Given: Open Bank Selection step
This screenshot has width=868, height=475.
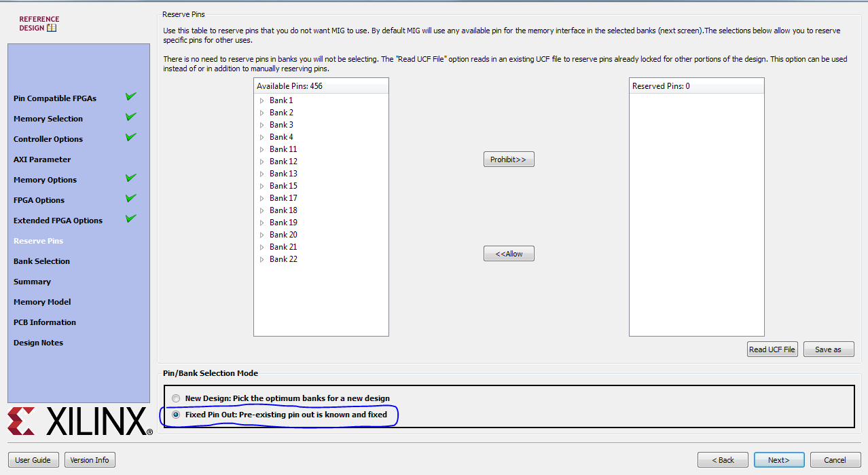Looking at the screenshot, I should point(41,261).
